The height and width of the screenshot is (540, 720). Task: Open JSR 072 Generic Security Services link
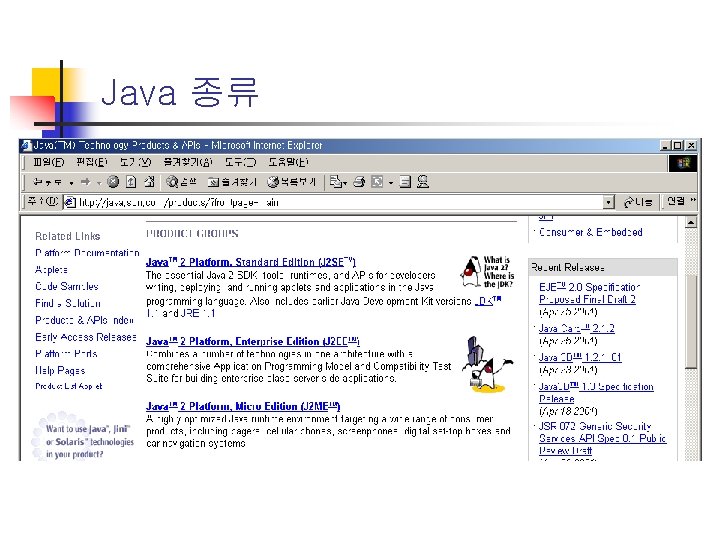pos(602,439)
